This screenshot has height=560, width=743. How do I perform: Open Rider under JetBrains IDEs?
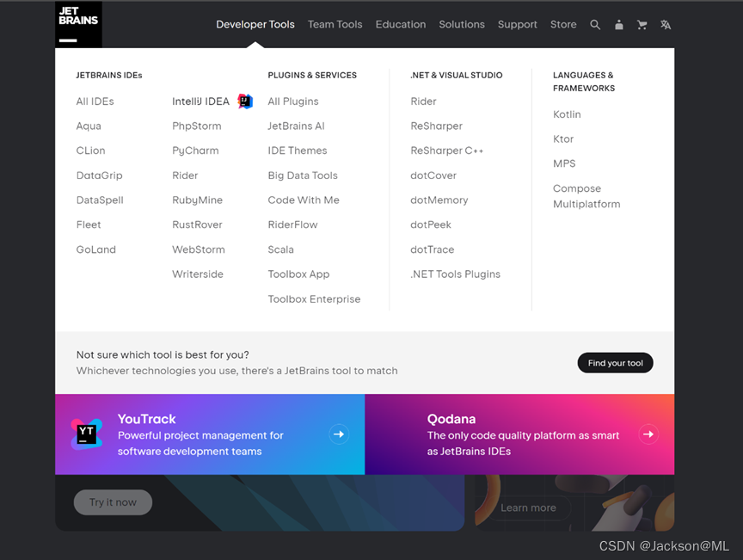tap(185, 175)
